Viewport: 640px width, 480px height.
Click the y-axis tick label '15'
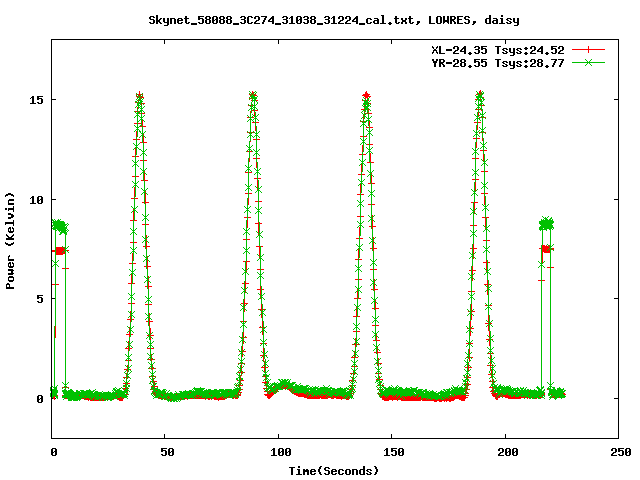tap(36, 100)
